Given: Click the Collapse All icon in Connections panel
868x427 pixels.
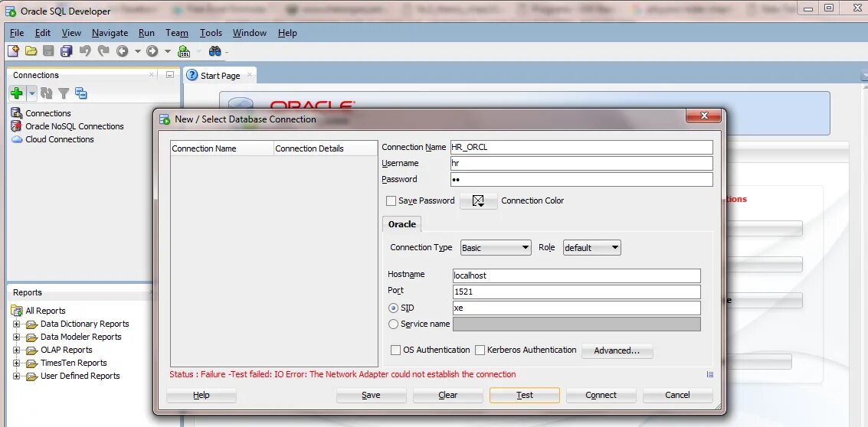Looking at the screenshot, I should pyautogui.click(x=80, y=93).
